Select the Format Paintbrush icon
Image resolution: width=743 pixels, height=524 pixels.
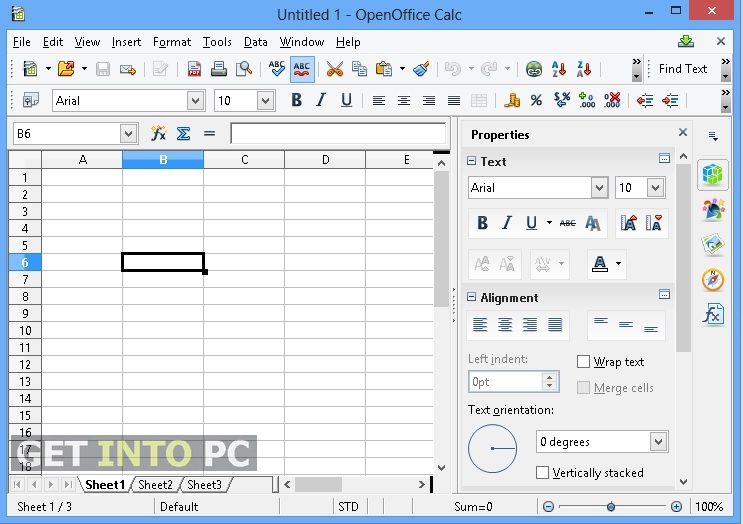(x=421, y=69)
